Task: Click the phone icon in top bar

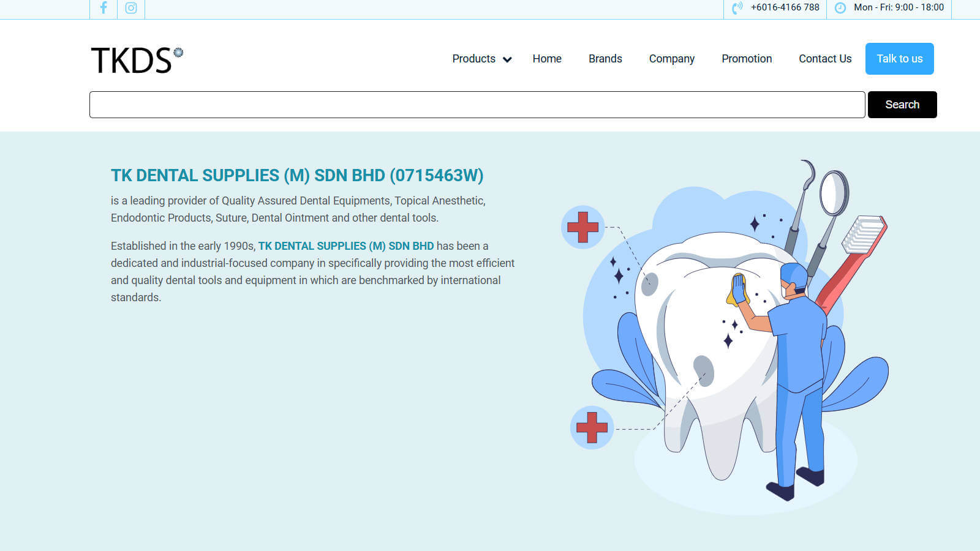Action: click(x=737, y=8)
